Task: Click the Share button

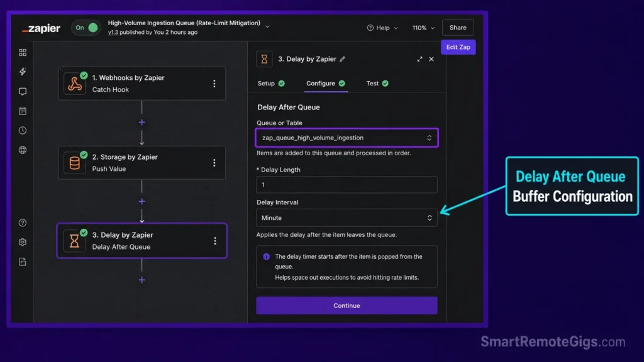Action: [x=458, y=28]
